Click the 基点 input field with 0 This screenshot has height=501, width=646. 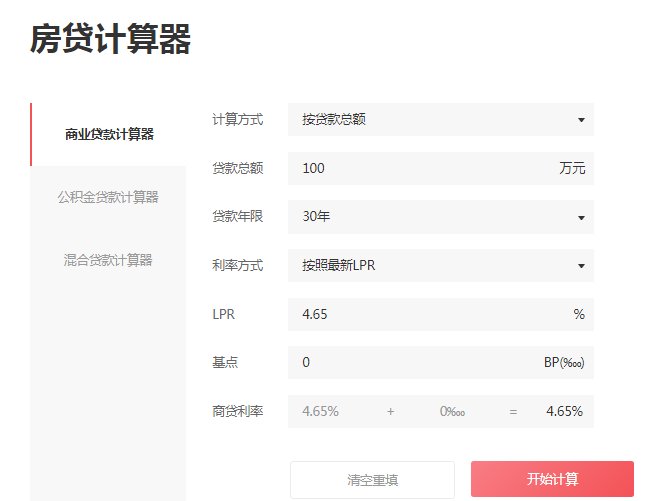[x=410, y=362]
